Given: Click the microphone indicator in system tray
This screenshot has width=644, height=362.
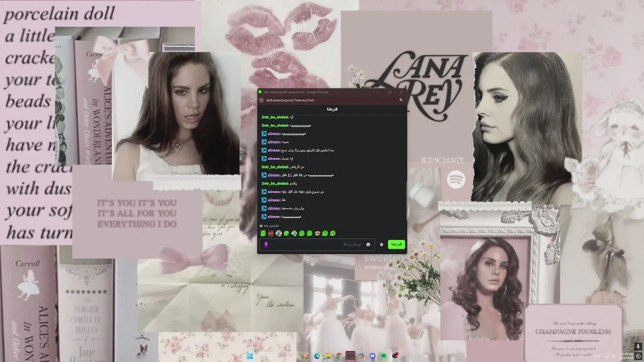Looking at the screenshot, I should [x=638, y=346].
